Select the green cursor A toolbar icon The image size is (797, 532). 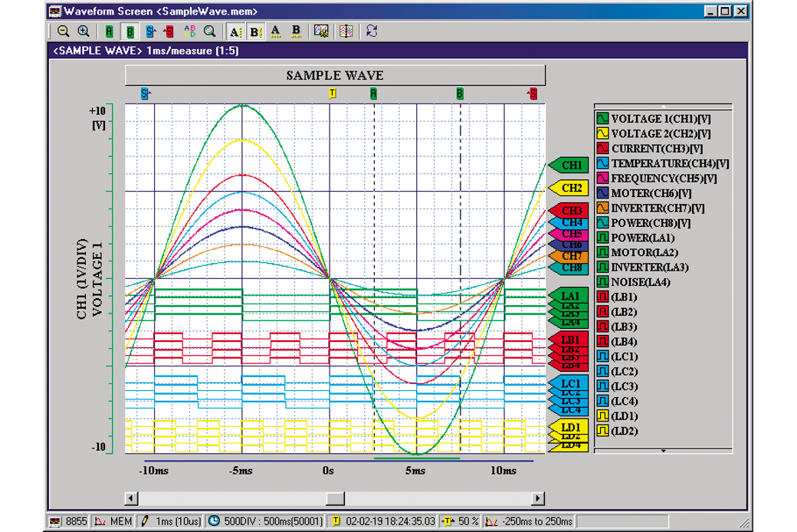110,31
